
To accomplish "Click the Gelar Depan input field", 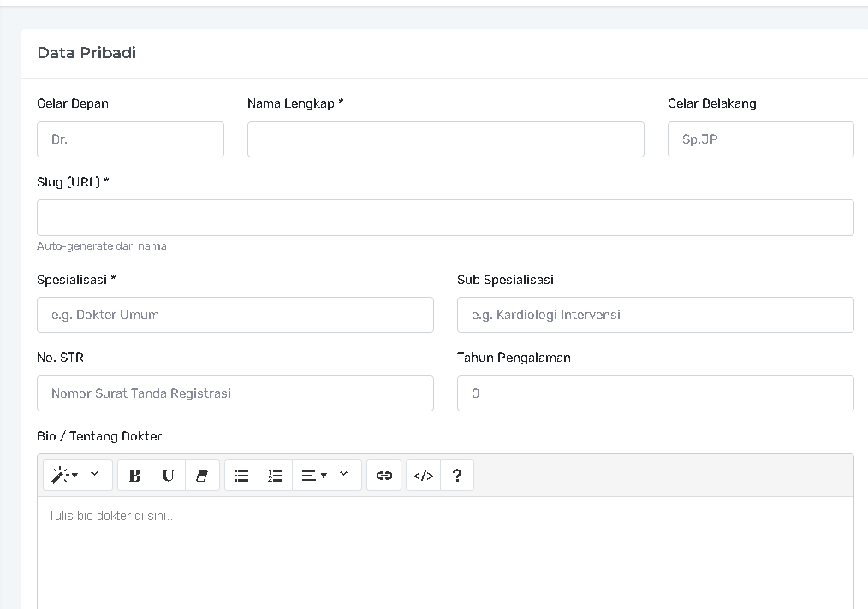I will (x=130, y=139).
